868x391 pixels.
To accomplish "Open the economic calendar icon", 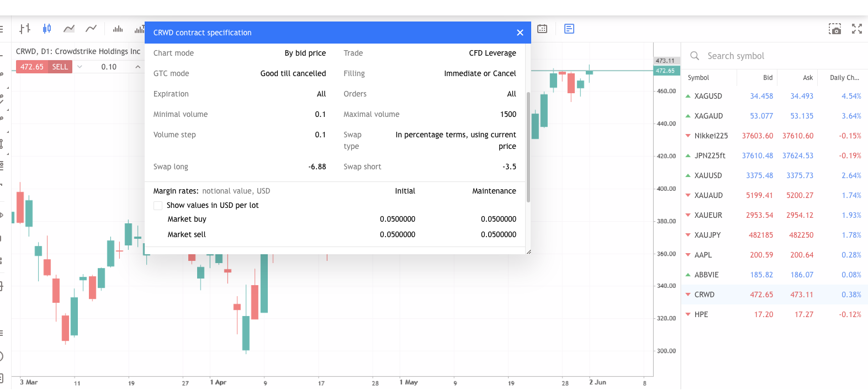I will [x=542, y=29].
